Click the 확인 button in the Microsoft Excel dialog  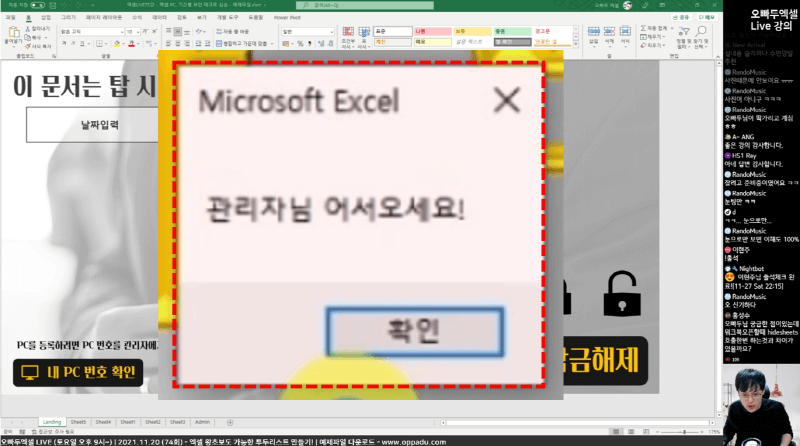415,332
